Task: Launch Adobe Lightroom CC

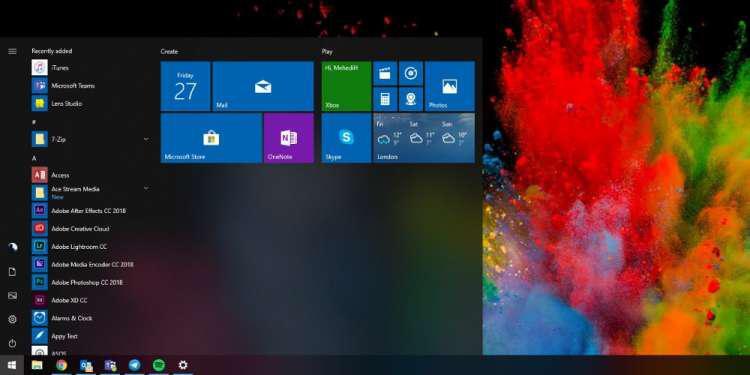Action: click(x=90, y=247)
